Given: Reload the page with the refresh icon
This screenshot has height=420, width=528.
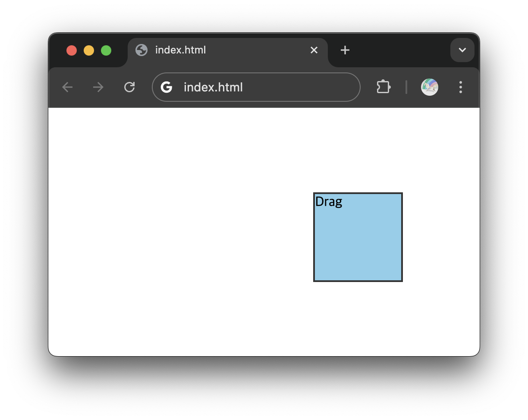Looking at the screenshot, I should (129, 87).
